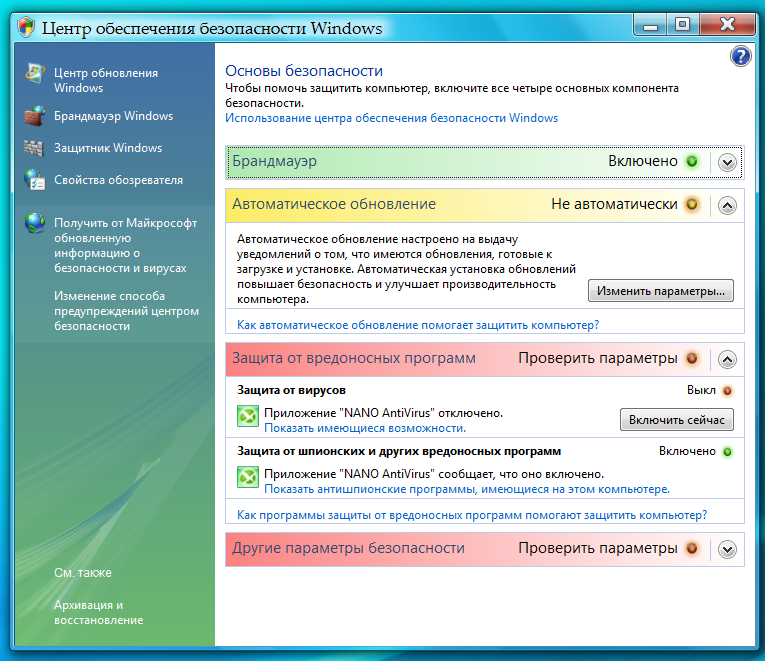Open Архивация и восстановление link

[x=98, y=612]
